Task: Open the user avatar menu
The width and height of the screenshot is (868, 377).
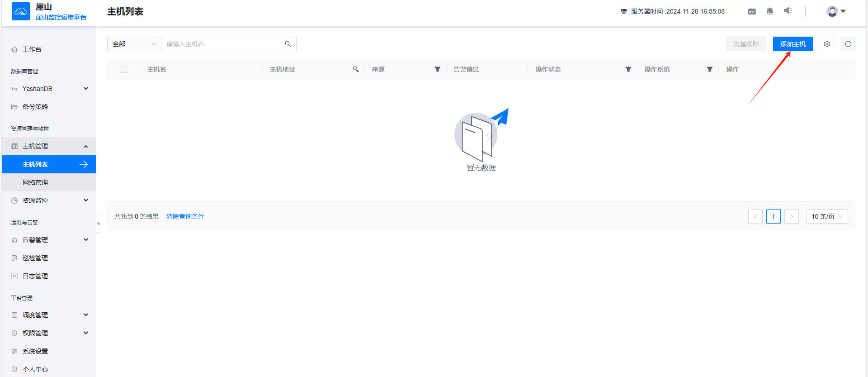Action: pos(836,11)
